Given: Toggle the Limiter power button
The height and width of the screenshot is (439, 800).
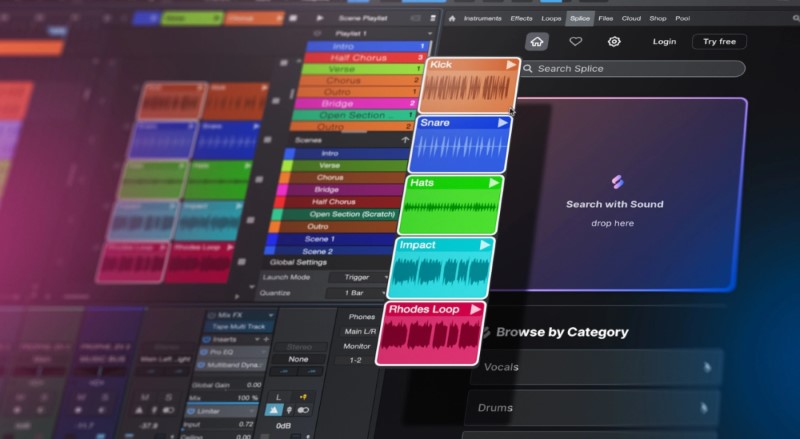Looking at the screenshot, I should (x=191, y=411).
